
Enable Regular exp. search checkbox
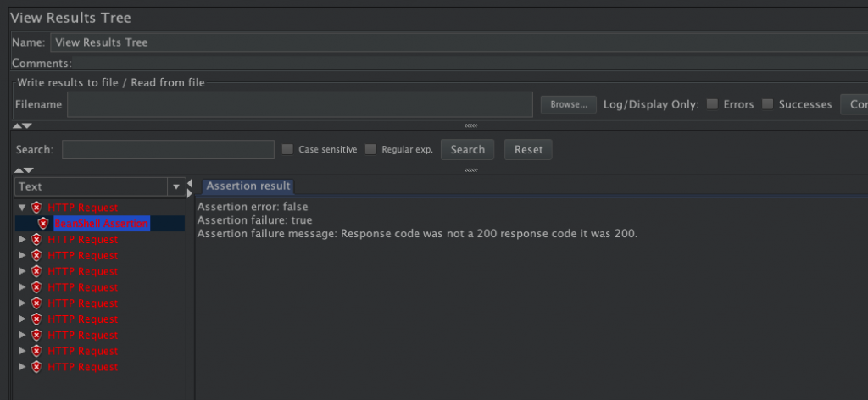tap(370, 150)
